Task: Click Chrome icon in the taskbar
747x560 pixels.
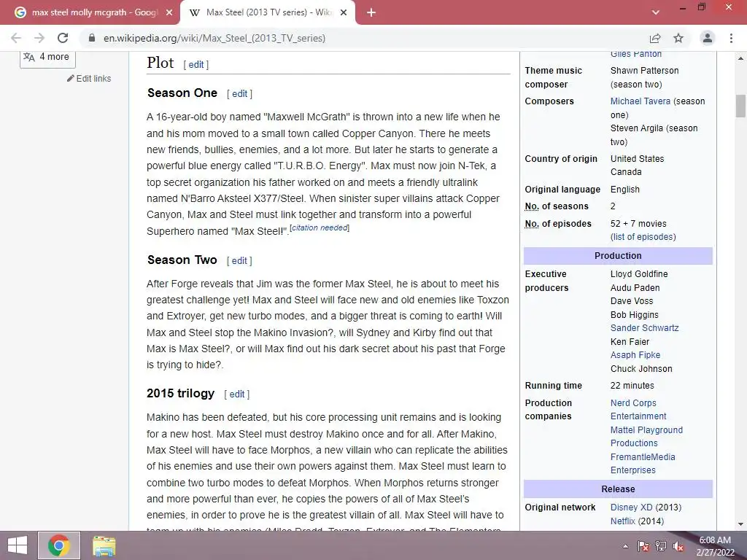Action: point(59,545)
